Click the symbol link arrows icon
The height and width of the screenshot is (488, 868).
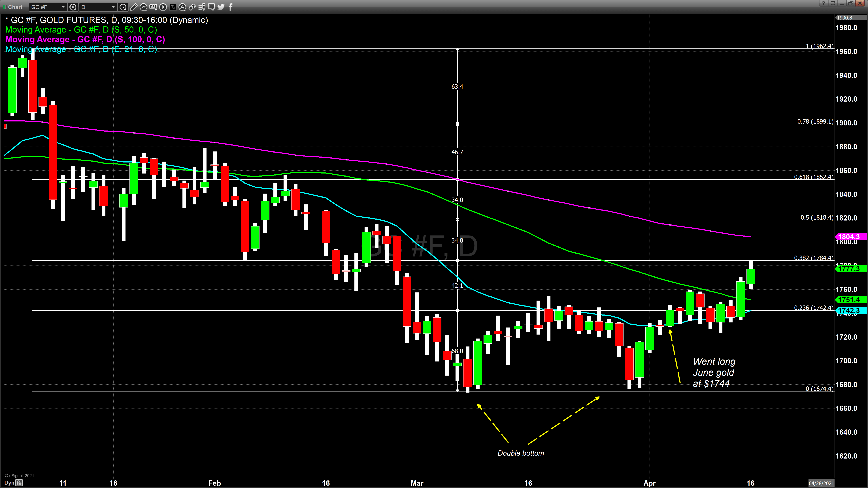[192, 7]
